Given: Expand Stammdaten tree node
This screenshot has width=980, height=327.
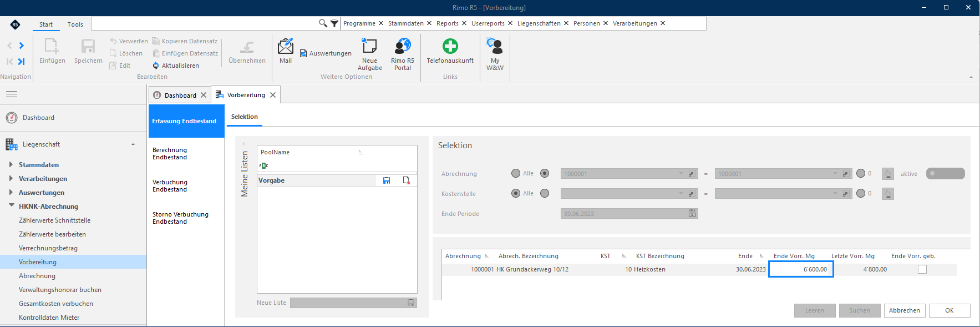Looking at the screenshot, I should 11,164.
